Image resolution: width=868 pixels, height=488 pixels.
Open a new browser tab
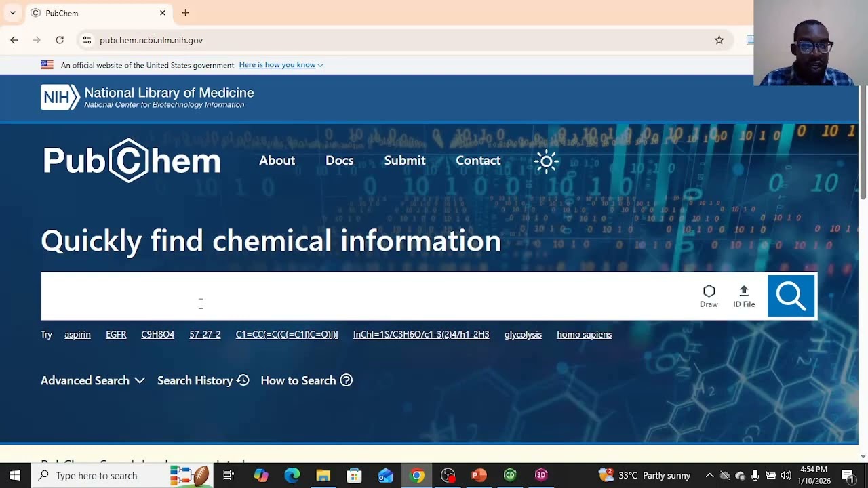click(185, 13)
